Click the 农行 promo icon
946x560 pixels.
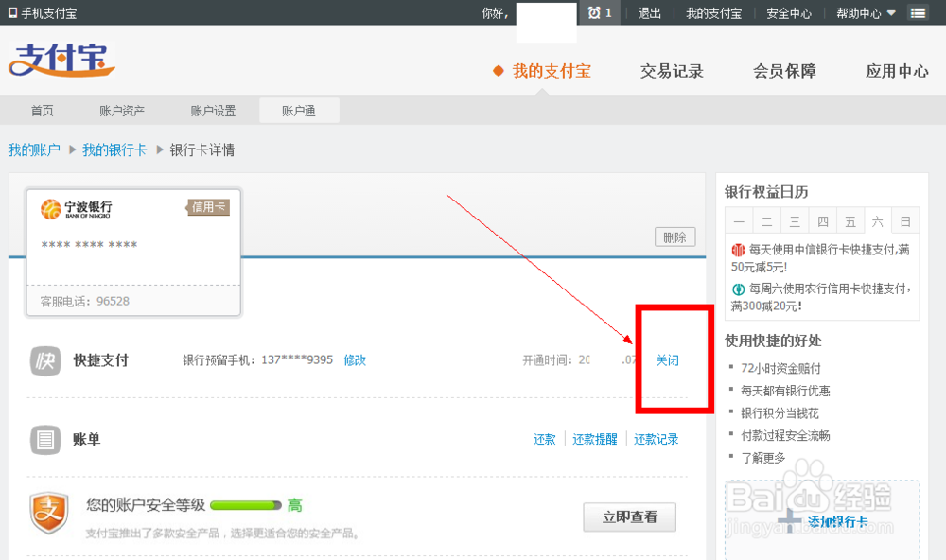coord(738,289)
